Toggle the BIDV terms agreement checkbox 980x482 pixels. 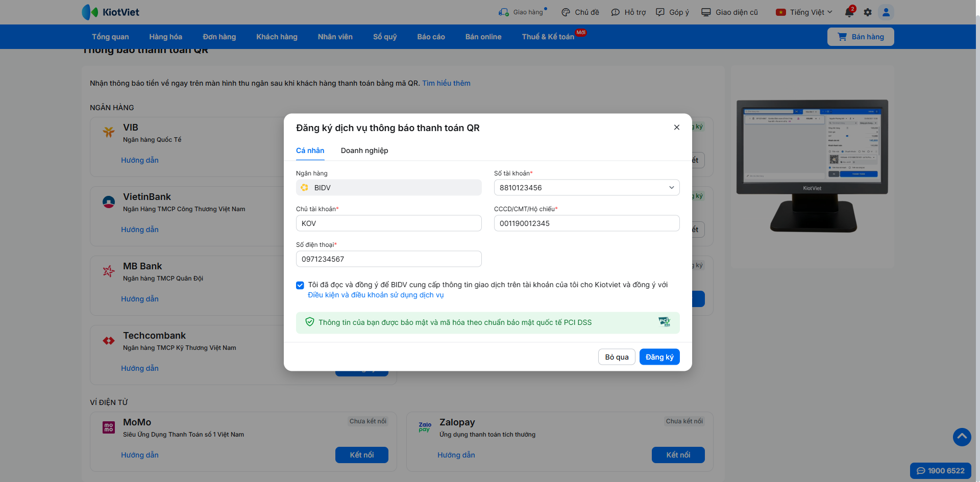(x=300, y=285)
